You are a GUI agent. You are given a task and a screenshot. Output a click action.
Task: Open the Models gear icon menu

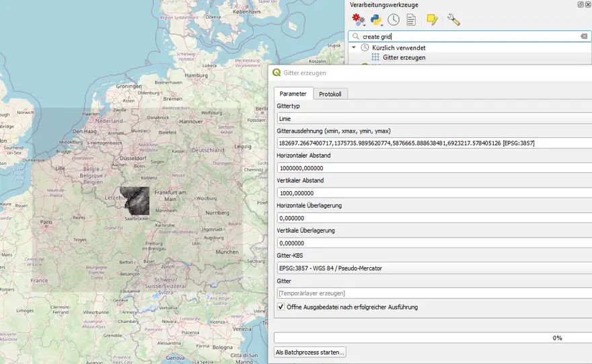pos(358,20)
